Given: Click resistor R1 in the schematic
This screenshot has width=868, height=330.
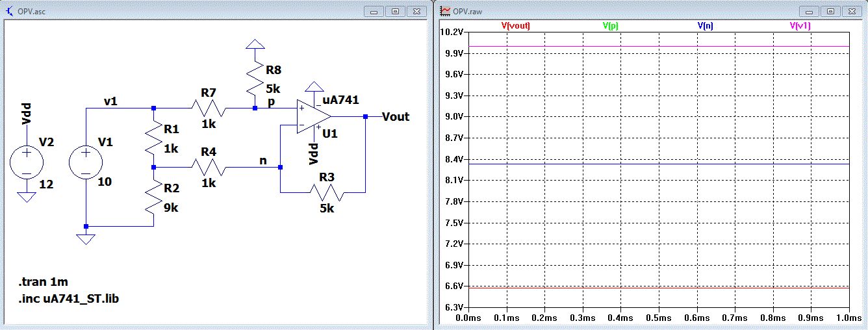Looking at the screenshot, I should [x=153, y=138].
